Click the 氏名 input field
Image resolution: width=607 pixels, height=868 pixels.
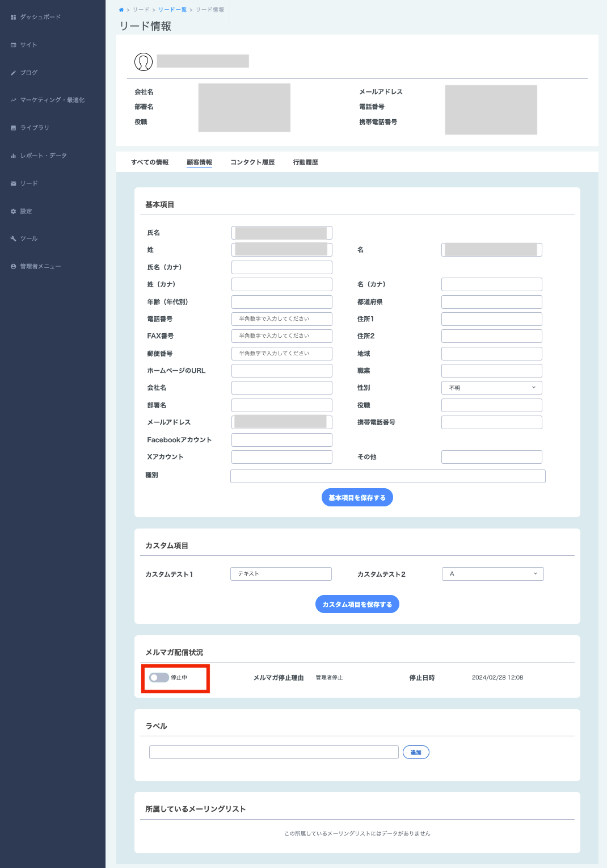(x=282, y=233)
